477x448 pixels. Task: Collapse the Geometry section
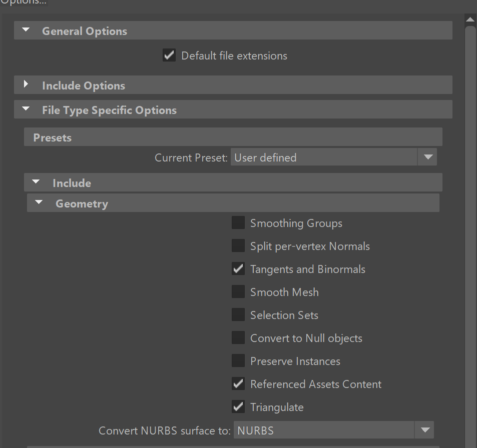click(x=39, y=202)
